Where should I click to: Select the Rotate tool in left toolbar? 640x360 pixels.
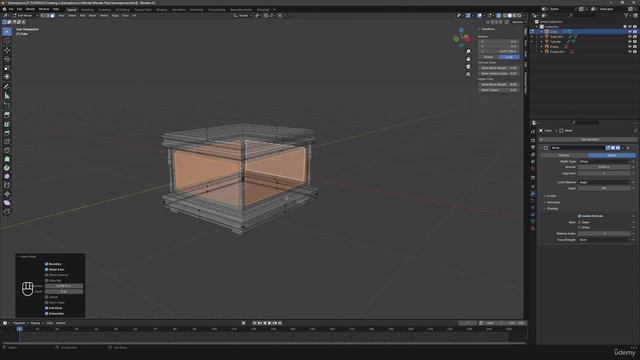pyautogui.click(x=7, y=59)
